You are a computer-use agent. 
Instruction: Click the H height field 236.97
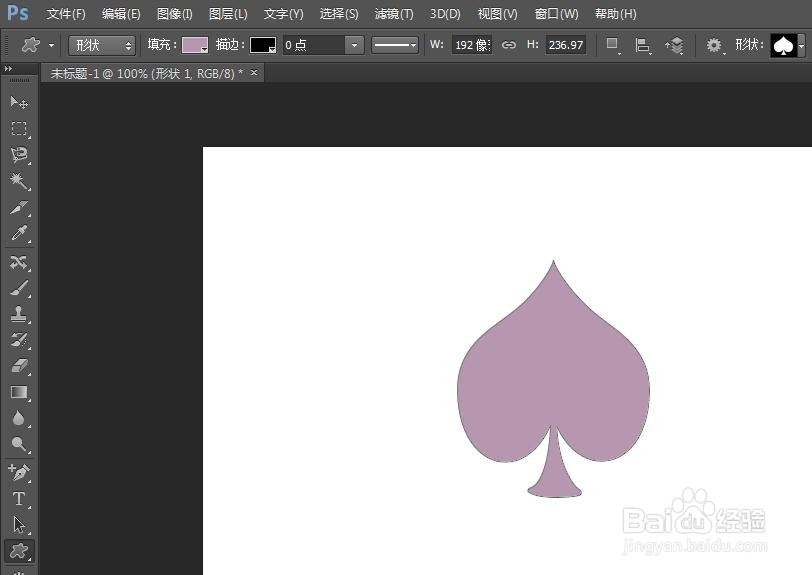566,45
